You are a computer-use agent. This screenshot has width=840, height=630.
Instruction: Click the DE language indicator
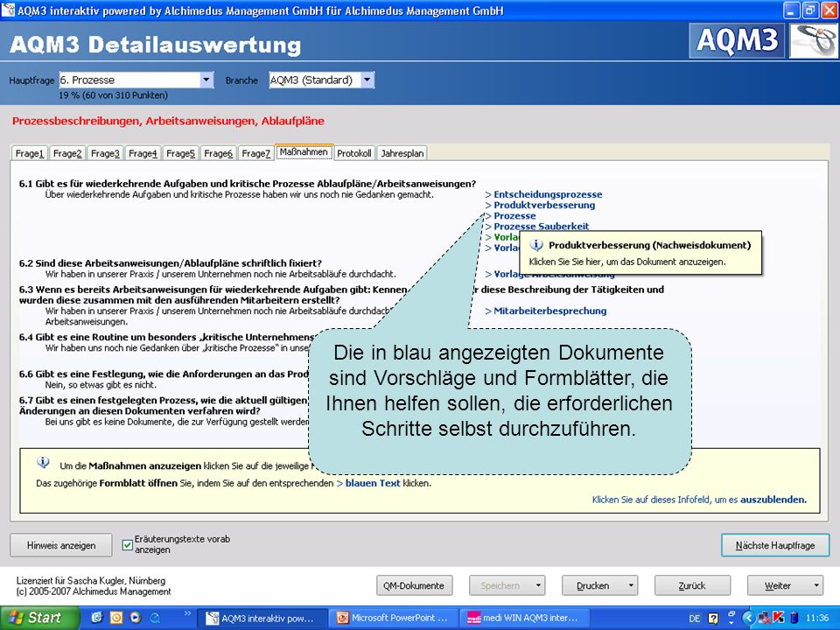coord(695,619)
